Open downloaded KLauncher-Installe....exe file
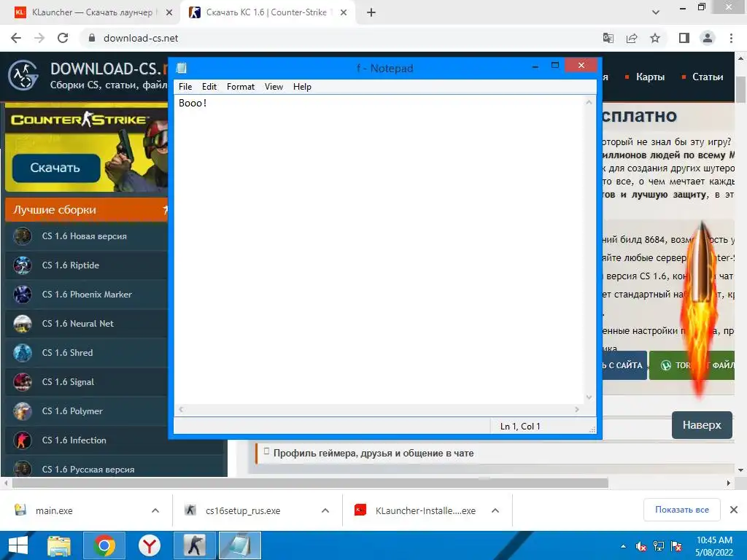The height and width of the screenshot is (560, 747). [x=425, y=510]
